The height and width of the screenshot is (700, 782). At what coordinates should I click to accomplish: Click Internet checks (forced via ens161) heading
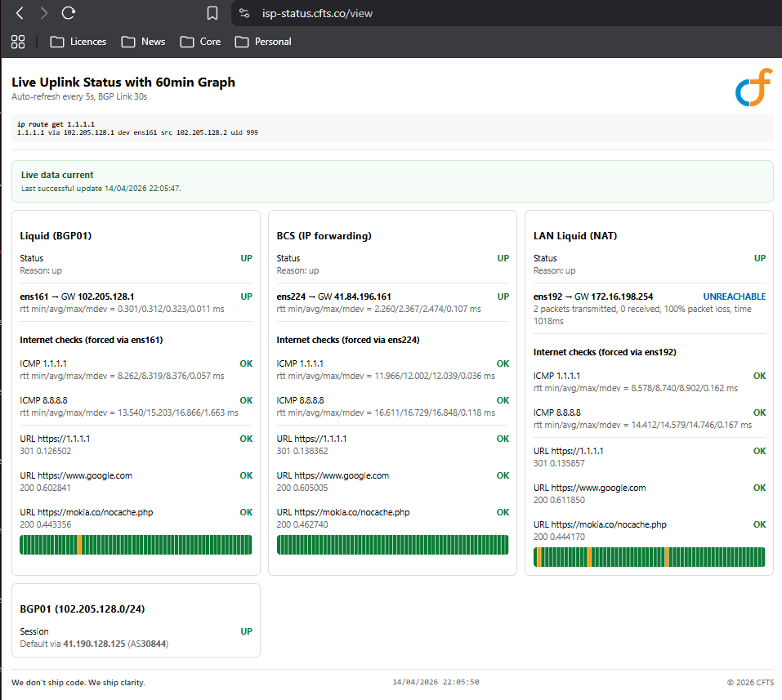coord(92,340)
